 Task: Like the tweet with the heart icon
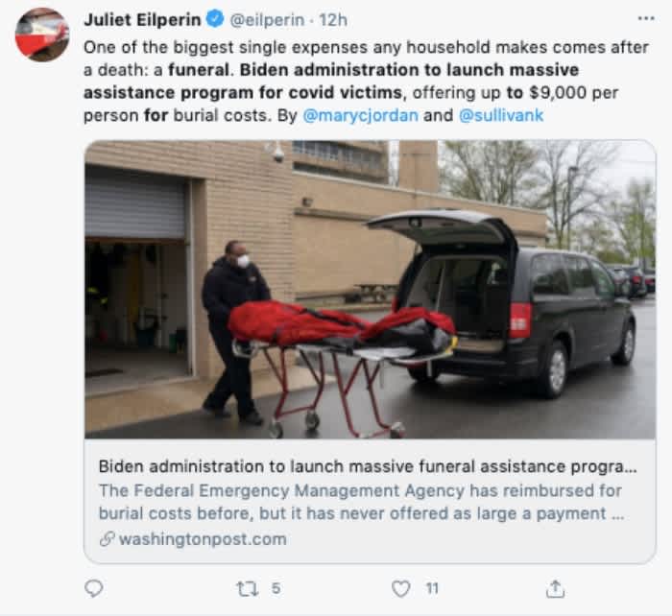pos(401,588)
